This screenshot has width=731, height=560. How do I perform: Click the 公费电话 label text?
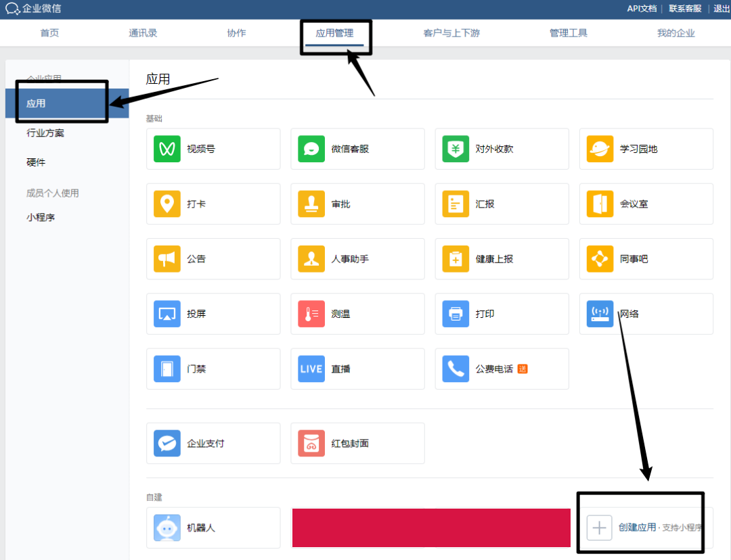coord(494,369)
